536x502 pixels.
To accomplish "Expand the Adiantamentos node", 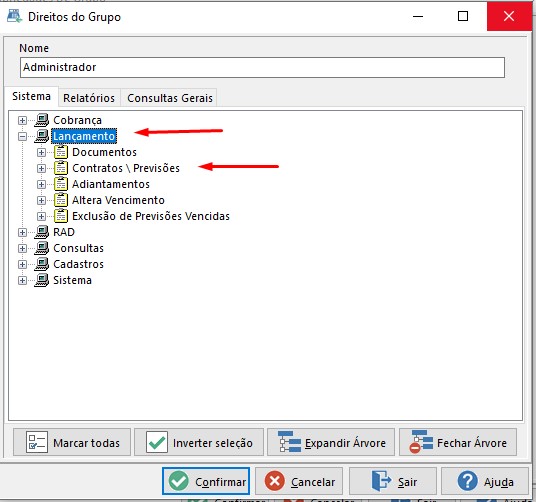I will (x=41, y=185).
